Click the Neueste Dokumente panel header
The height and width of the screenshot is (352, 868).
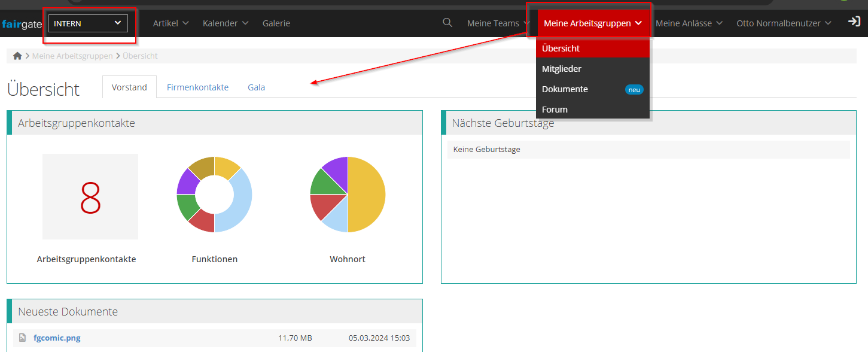pyautogui.click(x=215, y=311)
